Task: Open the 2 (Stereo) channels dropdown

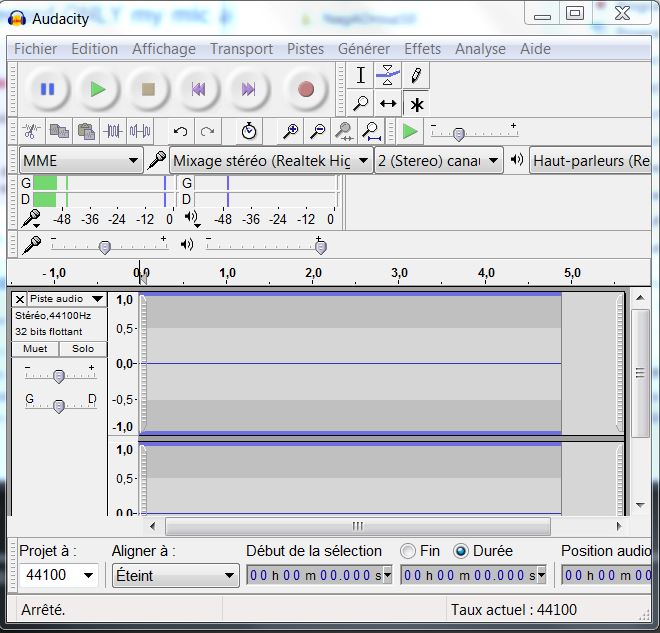Action: coord(439,160)
